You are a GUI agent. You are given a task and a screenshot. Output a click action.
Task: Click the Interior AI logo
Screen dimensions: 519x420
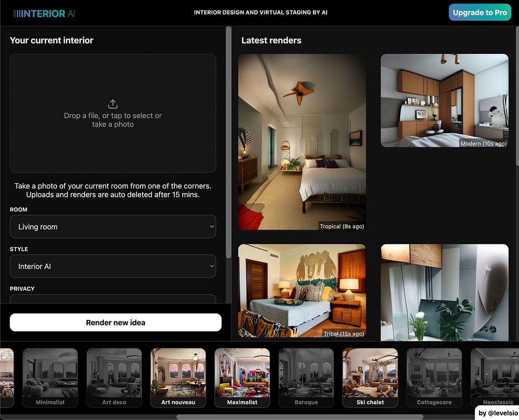coord(44,13)
